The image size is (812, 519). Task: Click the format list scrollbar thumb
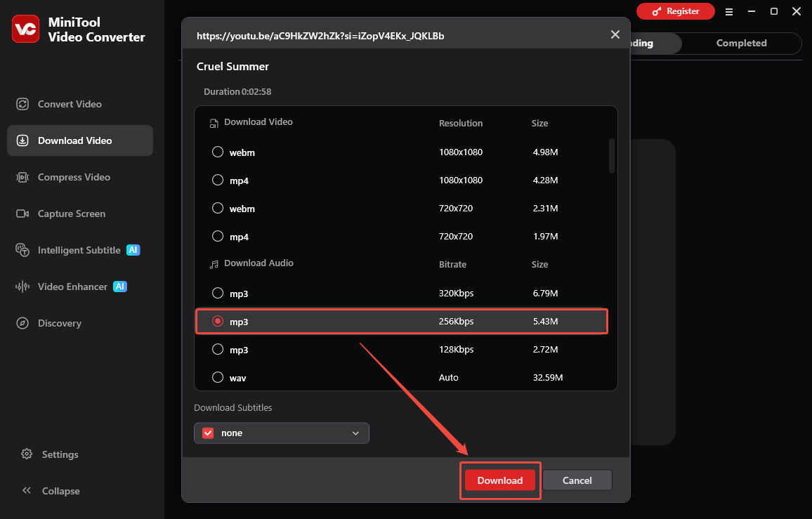point(612,155)
